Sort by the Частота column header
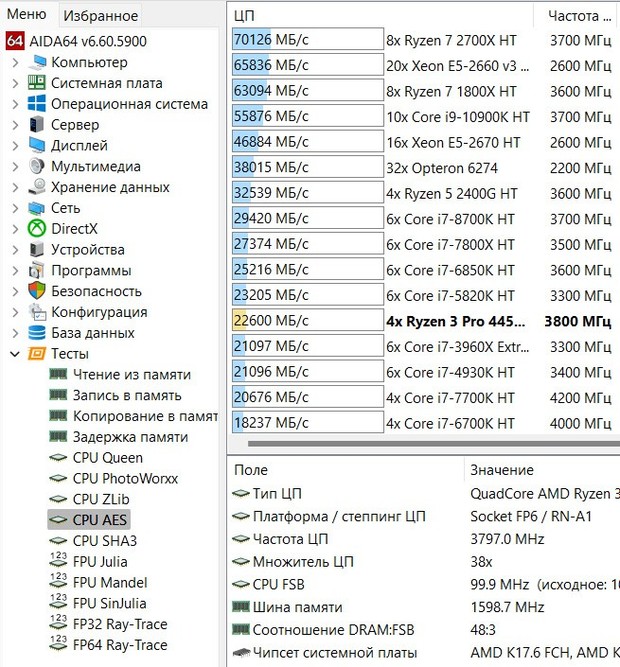 pos(576,16)
